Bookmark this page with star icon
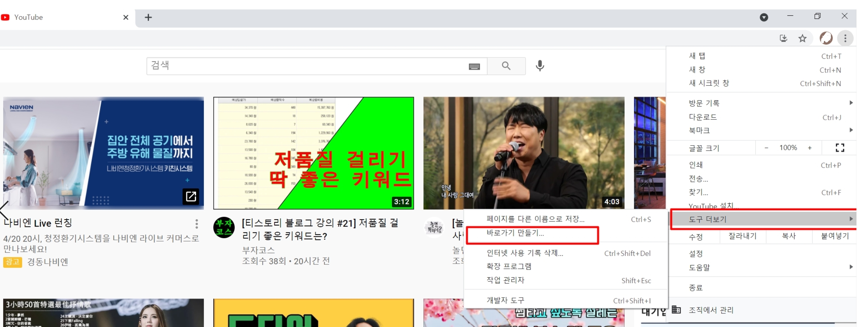868x327 pixels. (802, 38)
